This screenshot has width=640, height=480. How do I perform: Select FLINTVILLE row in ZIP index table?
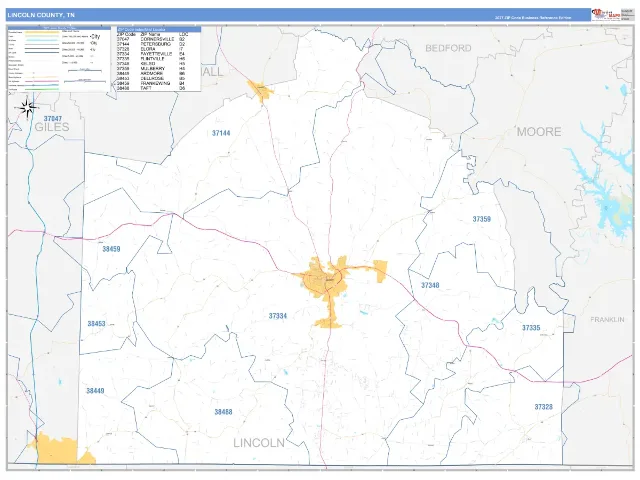point(151,59)
